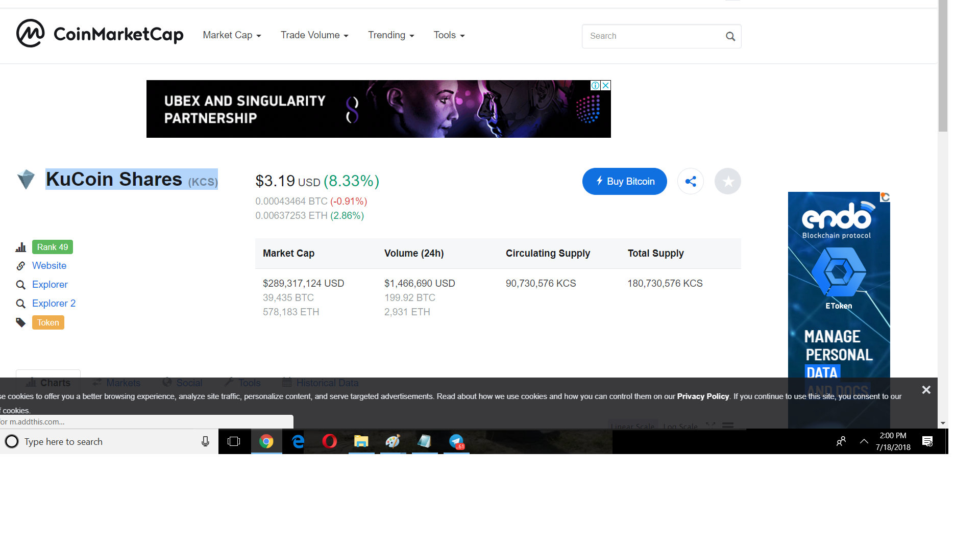Click the page vertical scrollbar thumb
This screenshot has width=980, height=551.
[x=943, y=66]
